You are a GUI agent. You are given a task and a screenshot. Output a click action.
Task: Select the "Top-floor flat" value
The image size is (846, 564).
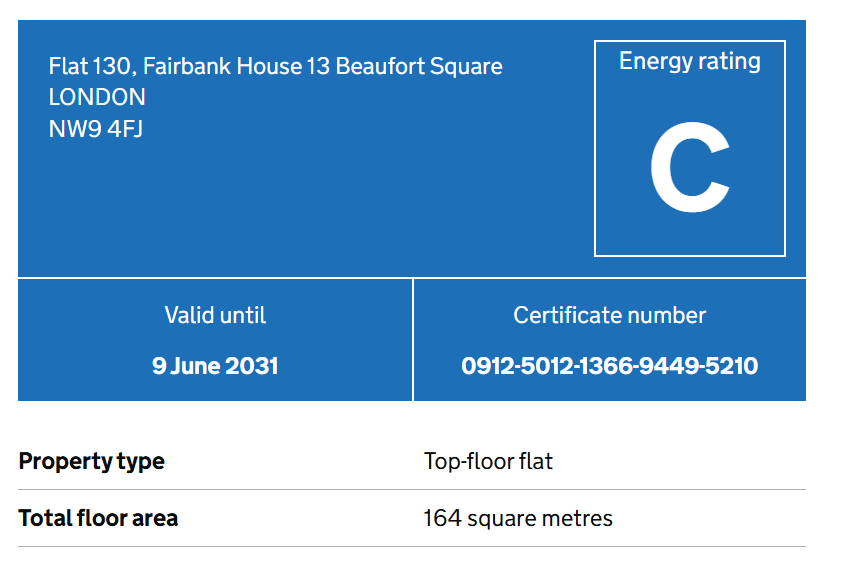coord(488,462)
